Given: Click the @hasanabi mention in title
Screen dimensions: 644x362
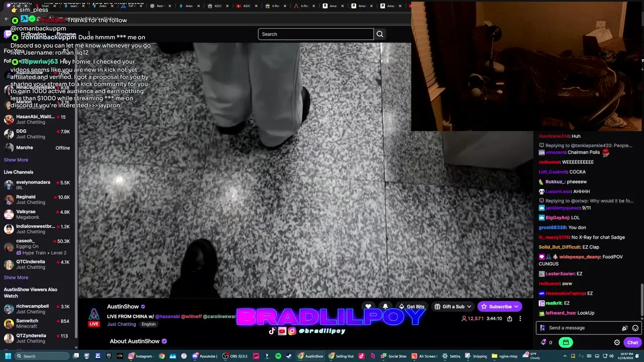Looking at the screenshot, I should point(167,317).
